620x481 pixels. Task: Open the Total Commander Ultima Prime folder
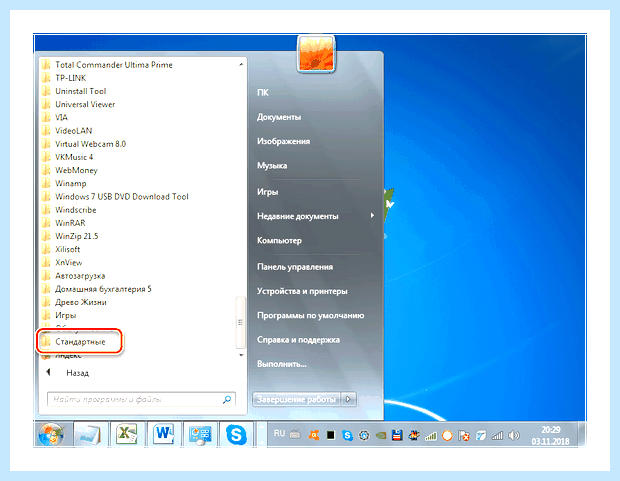[x=113, y=65]
